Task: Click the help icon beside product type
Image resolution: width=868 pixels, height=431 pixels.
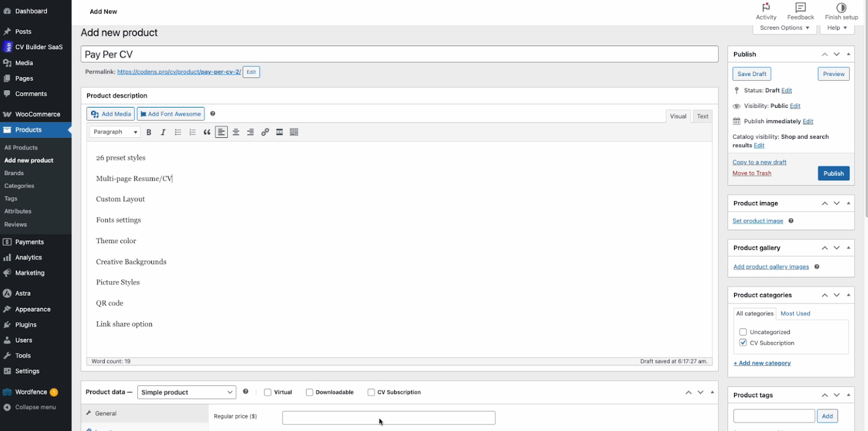Action: tap(246, 391)
